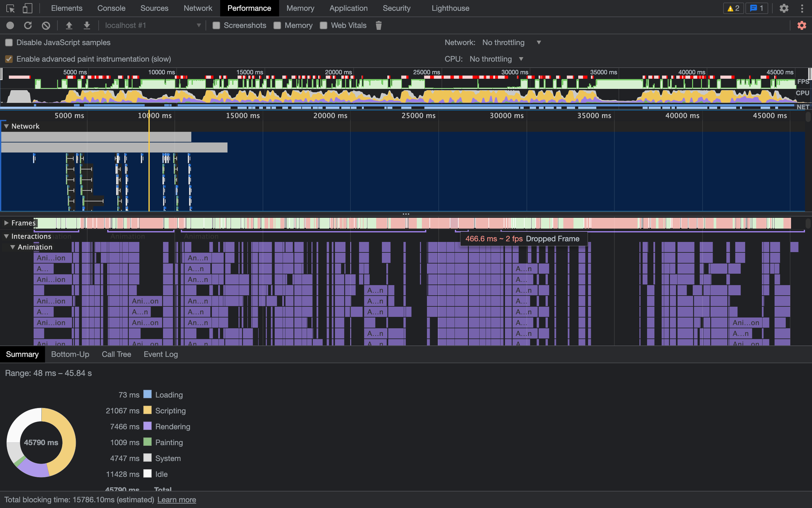This screenshot has height=508, width=812.
Task: Click the Scripting yellow color swatch
Action: tap(148, 410)
